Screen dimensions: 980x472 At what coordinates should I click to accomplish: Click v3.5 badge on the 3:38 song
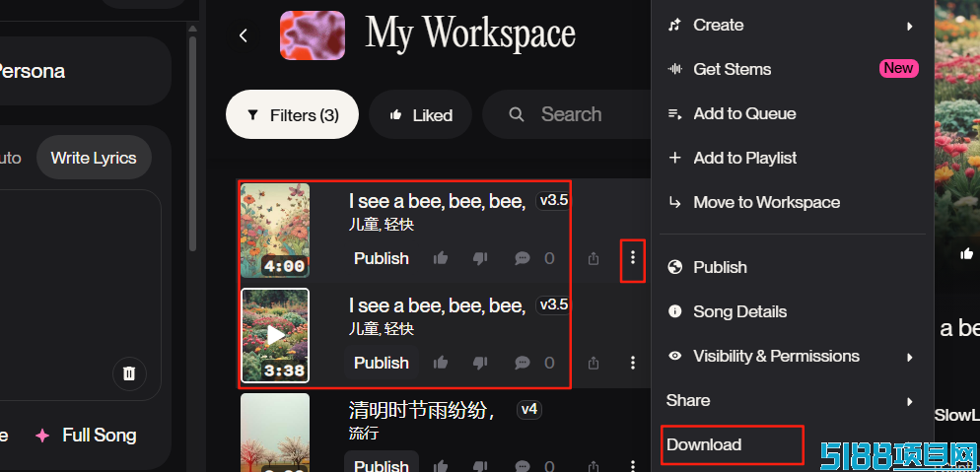click(553, 305)
